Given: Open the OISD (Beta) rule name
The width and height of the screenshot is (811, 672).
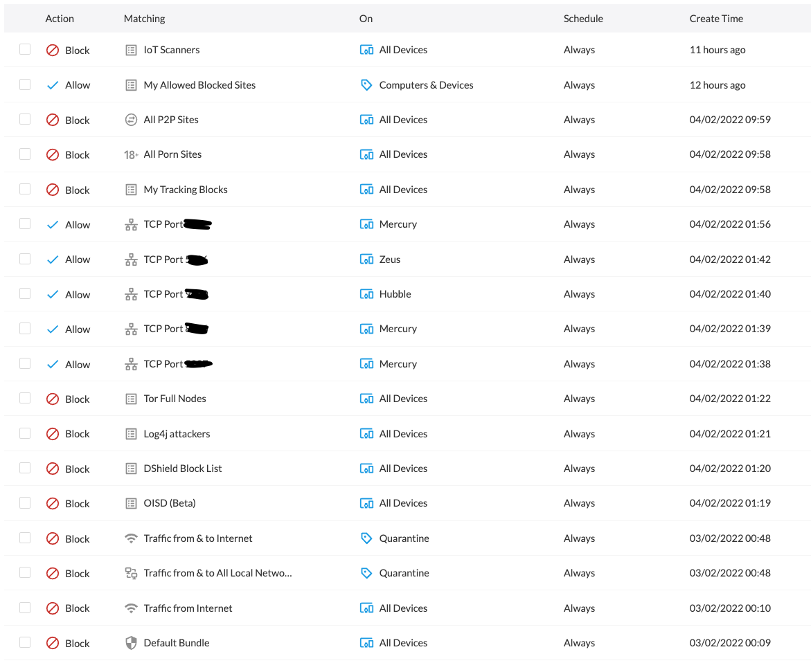Looking at the screenshot, I should [170, 503].
